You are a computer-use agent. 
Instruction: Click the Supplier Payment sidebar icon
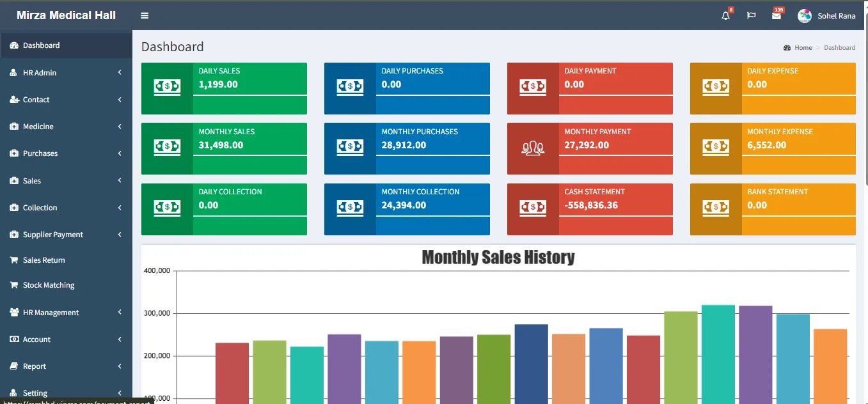click(x=14, y=235)
